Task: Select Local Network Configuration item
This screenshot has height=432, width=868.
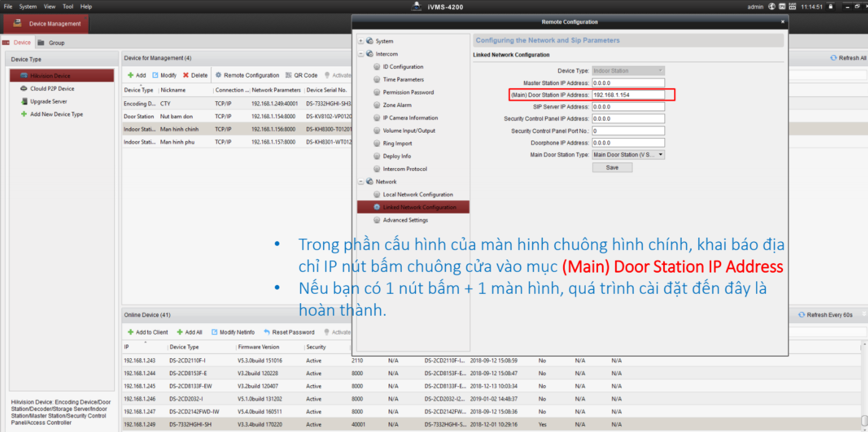Action: [417, 194]
